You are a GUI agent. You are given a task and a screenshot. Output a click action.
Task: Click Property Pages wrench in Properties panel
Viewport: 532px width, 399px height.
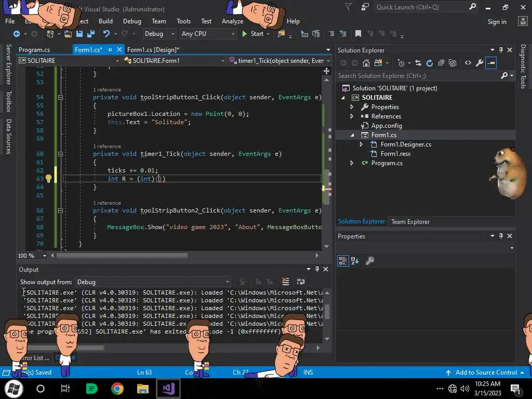click(370, 261)
